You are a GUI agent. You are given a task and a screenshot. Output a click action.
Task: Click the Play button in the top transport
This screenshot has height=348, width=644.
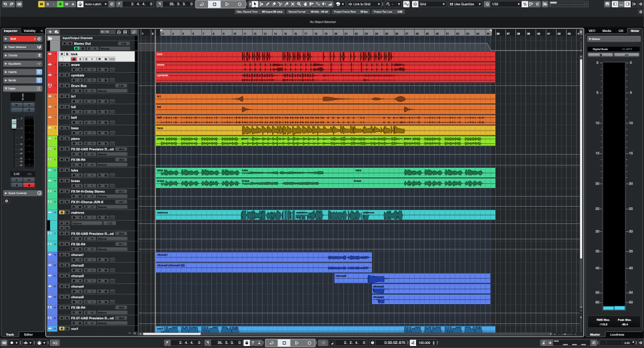point(227,4)
